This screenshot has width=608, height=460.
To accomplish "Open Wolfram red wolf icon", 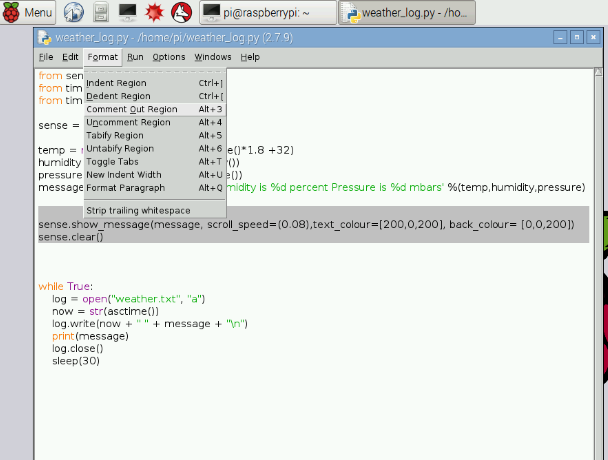I will point(181,12).
